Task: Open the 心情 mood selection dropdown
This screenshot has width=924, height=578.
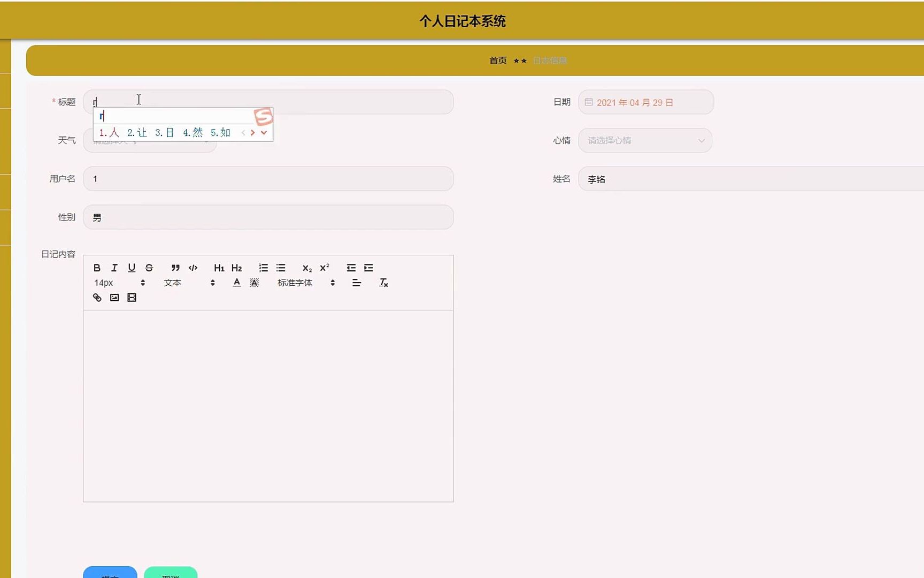Action: tap(645, 140)
